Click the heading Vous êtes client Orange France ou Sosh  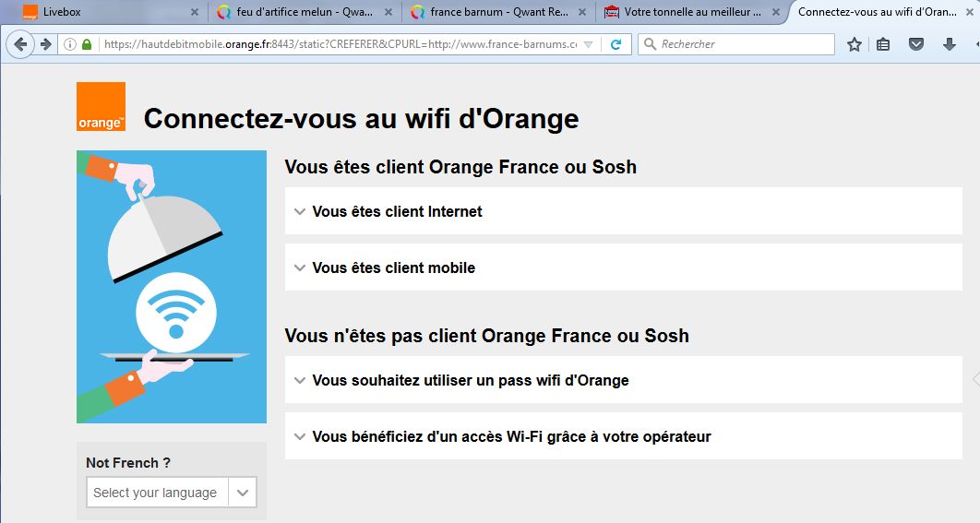(x=460, y=167)
